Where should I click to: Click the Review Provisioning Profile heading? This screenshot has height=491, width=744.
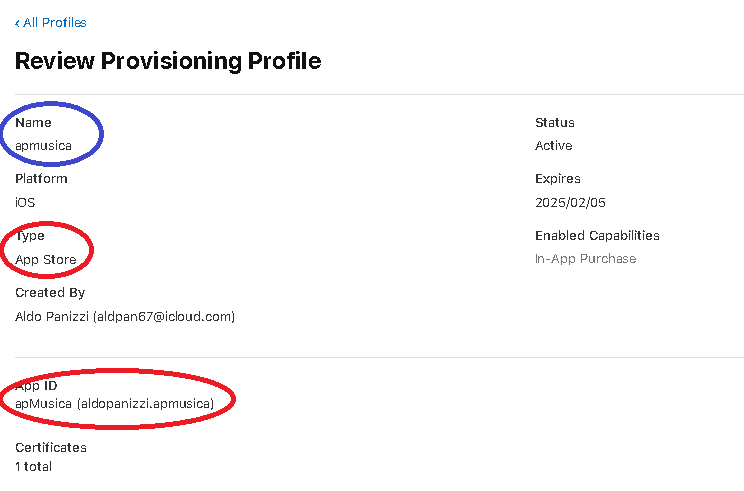[x=168, y=61]
